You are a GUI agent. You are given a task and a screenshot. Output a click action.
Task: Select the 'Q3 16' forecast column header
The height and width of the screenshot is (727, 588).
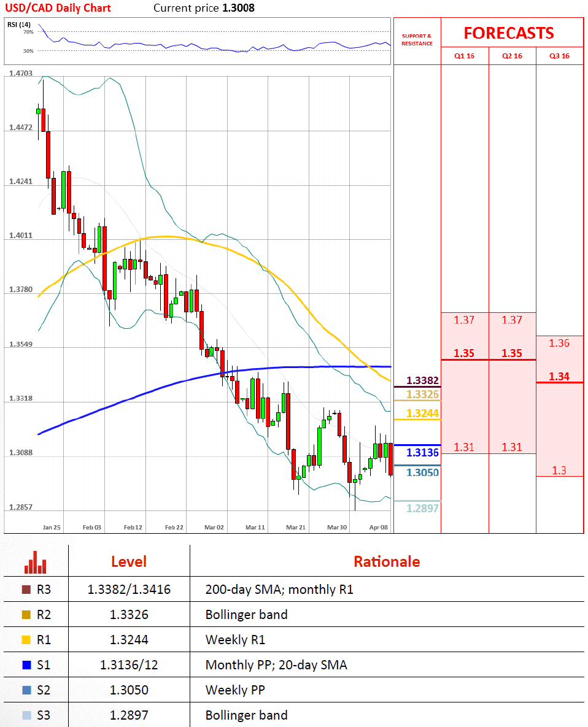(x=559, y=56)
